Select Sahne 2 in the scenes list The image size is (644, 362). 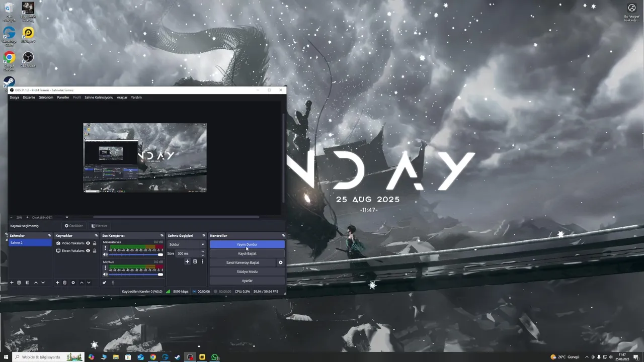tap(30, 243)
